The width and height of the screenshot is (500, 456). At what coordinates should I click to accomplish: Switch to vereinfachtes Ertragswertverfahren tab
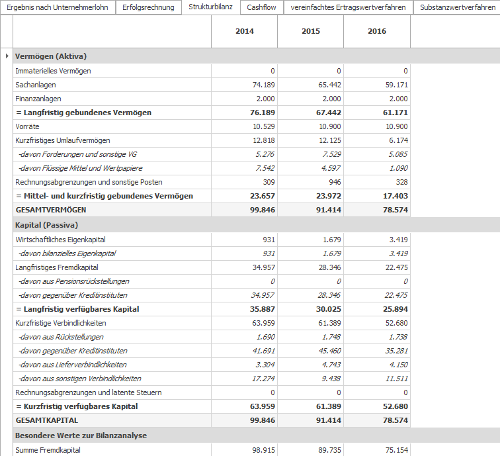pos(348,7)
